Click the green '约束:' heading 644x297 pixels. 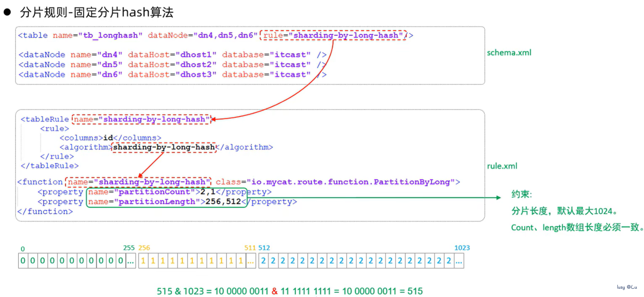coord(522,194)
